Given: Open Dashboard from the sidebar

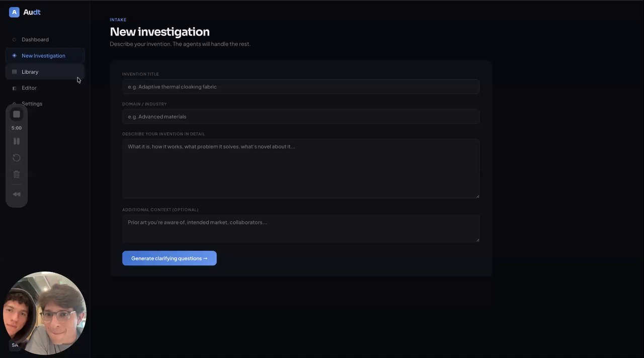Looking at the screenshot, I should [35, 40].
